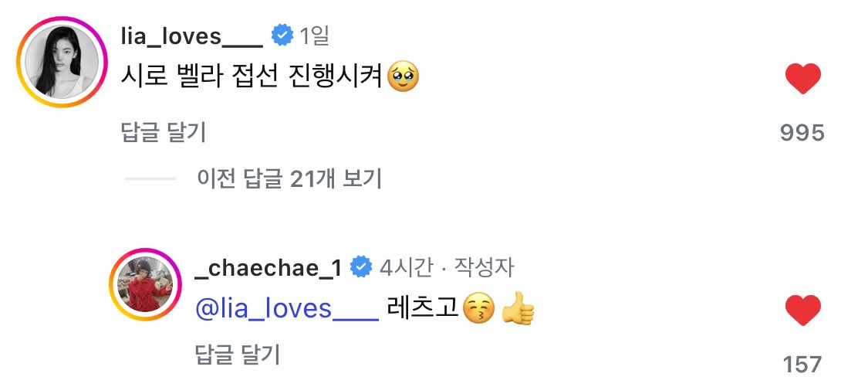Image resolution: width=868 pixels, height=387 pixels.
Task: Like the lia_loves___ comment with the heart
Action: pos(802,78)
